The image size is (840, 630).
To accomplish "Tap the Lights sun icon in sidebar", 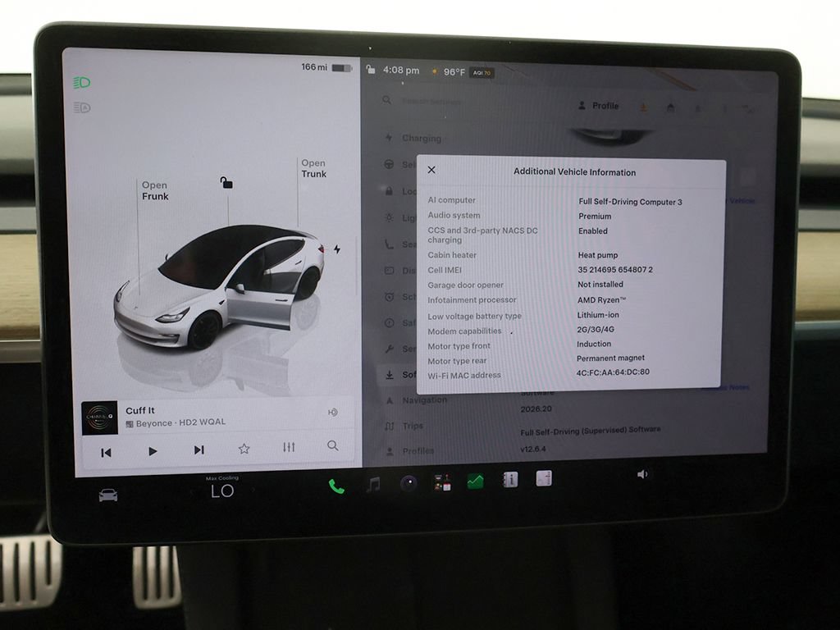I will [x=389, y=217].
